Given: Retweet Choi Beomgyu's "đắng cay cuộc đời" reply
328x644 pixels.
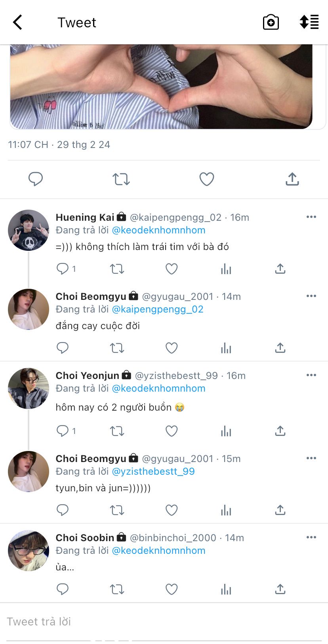Looking at the screenshot, I should (x=117, y=348).
